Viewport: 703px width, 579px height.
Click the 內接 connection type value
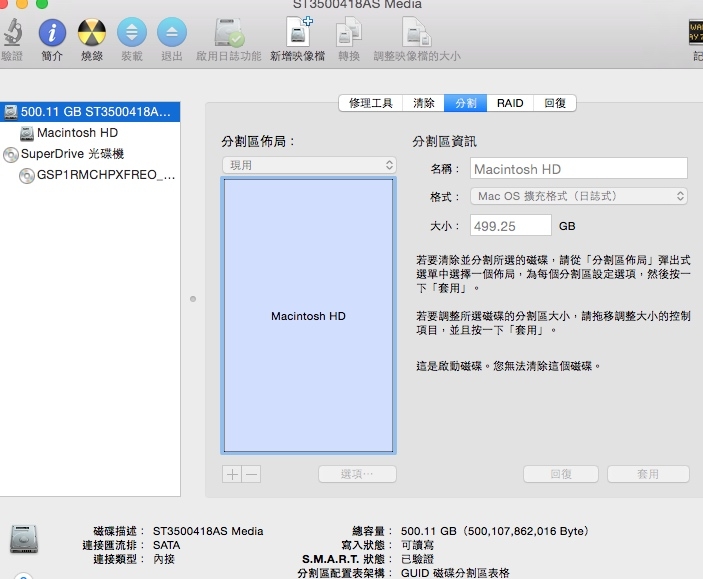164,559
